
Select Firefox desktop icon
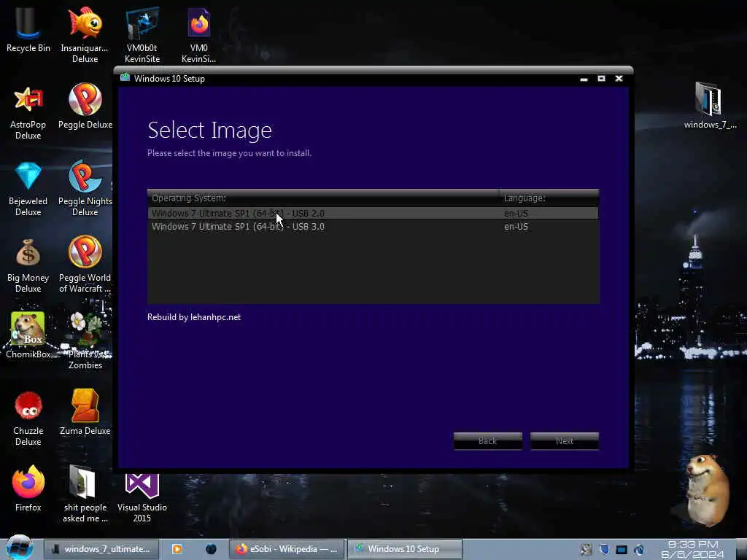click(x=28, y=489)
